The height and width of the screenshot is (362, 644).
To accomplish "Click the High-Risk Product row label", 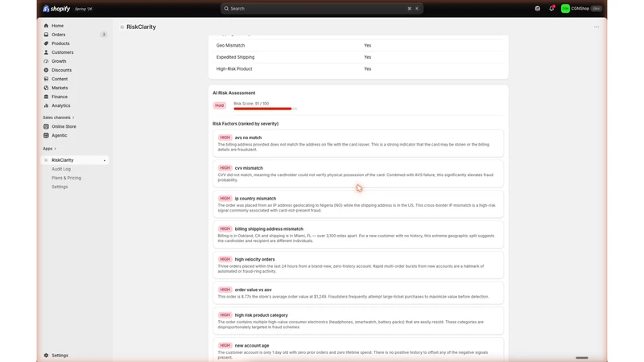I will click(x=234, y=69).
